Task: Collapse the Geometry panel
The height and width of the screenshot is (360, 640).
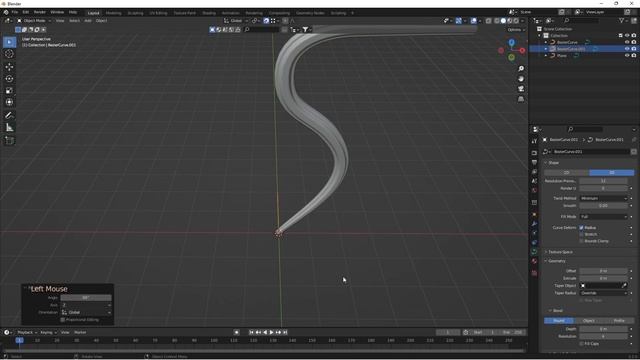Action: (556, 261)
